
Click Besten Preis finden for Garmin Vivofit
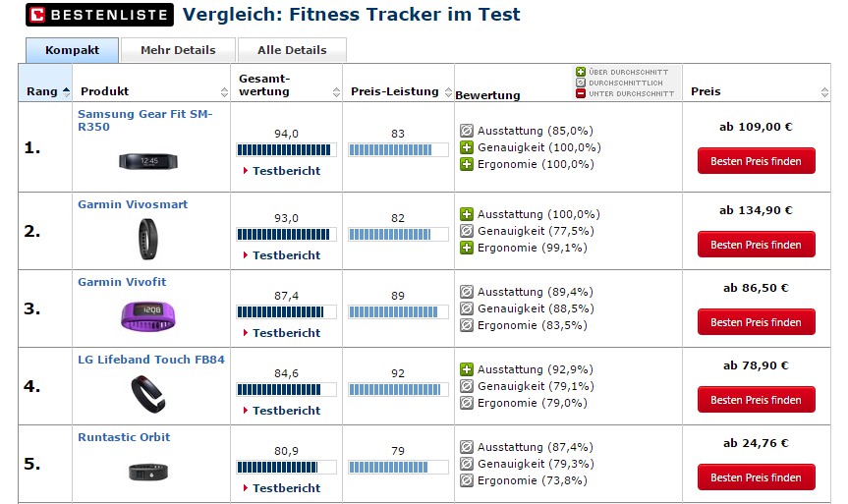(x=756, y=322)
